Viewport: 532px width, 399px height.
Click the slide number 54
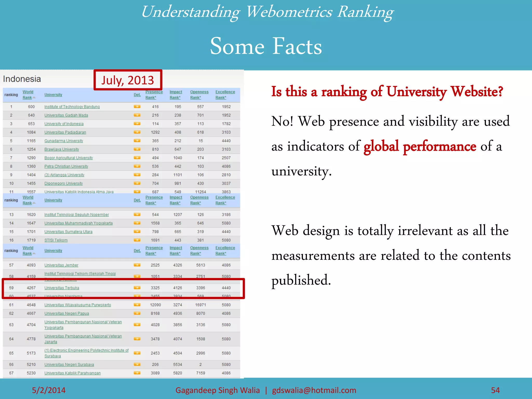click(495, 390)
